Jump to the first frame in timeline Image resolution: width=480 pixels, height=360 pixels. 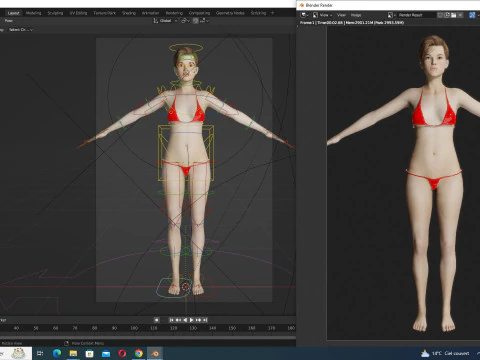[172, 320]
